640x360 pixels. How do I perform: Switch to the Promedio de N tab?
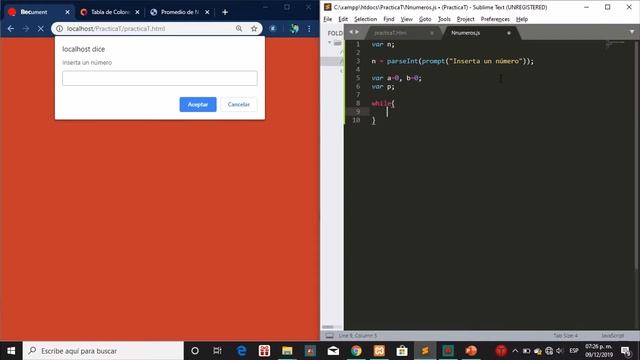coord(180,12)
